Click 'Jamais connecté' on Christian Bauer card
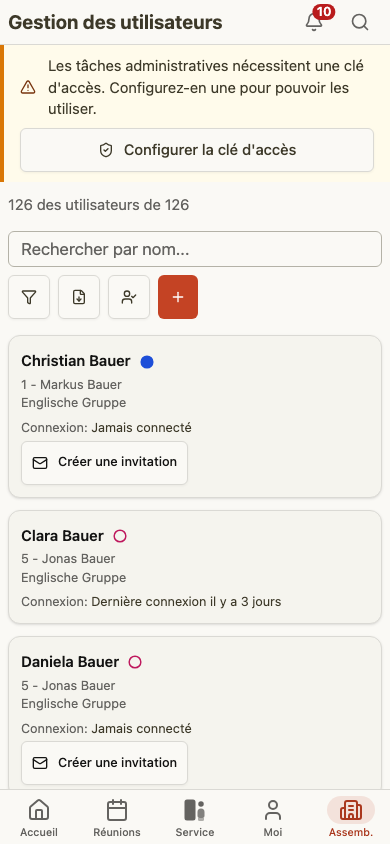The height and width of the screenshot is (844, 390). pos(141,428)
